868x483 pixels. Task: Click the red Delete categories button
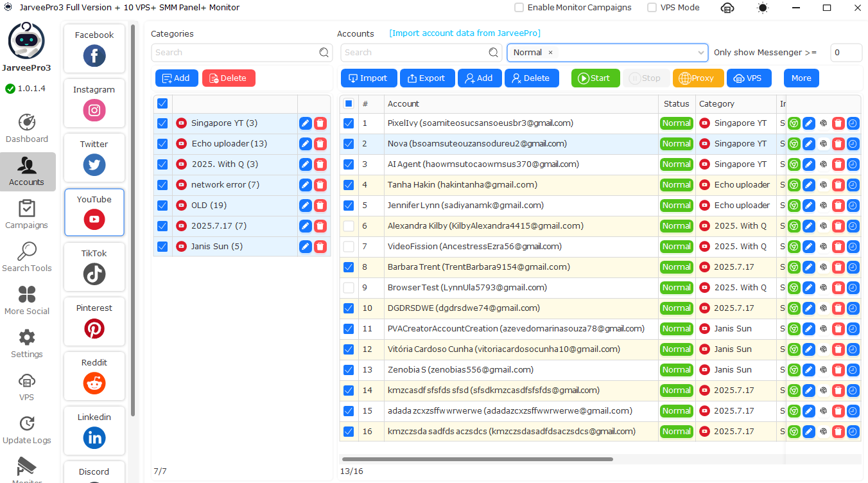click(229, 78)
